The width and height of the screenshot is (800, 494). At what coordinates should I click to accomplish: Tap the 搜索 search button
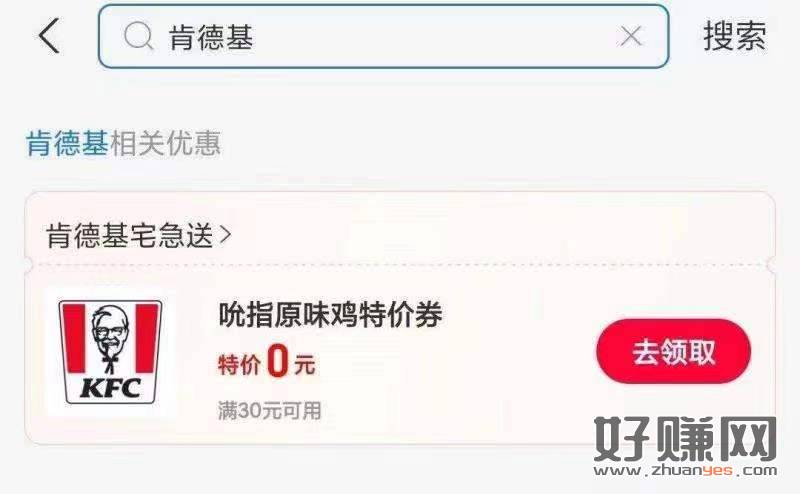click(735, 36)
